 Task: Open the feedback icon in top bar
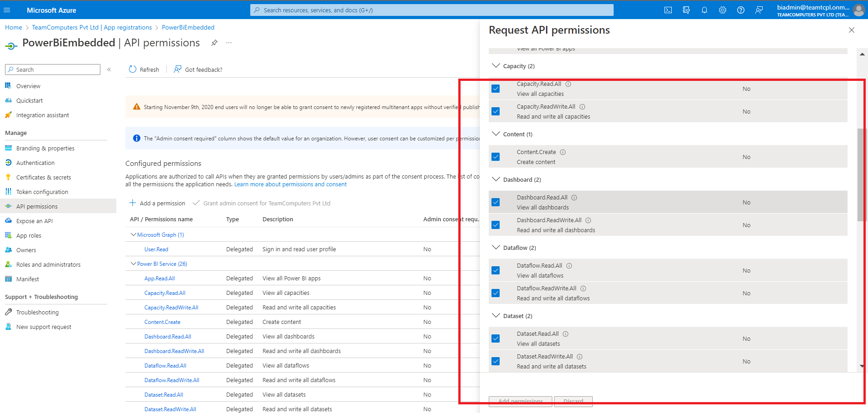coord(759,10)
